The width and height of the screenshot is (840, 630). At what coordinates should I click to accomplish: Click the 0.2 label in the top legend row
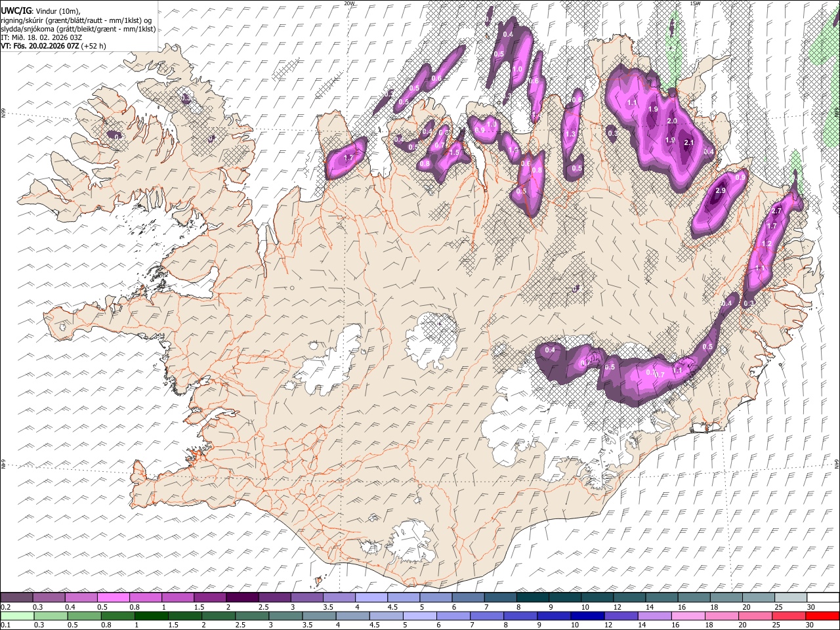point(5,606)
